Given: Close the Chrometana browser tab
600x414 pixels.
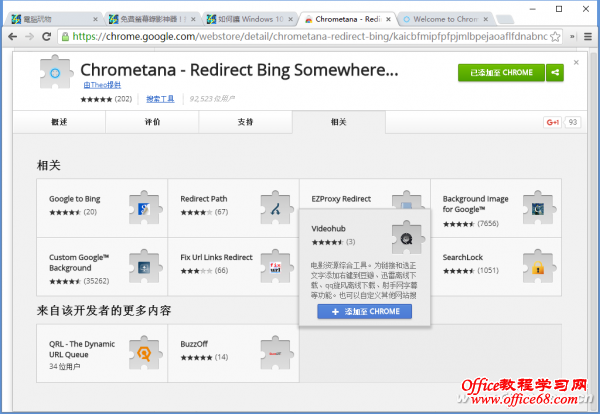Looking at the screenshot, I should [388, 19].
